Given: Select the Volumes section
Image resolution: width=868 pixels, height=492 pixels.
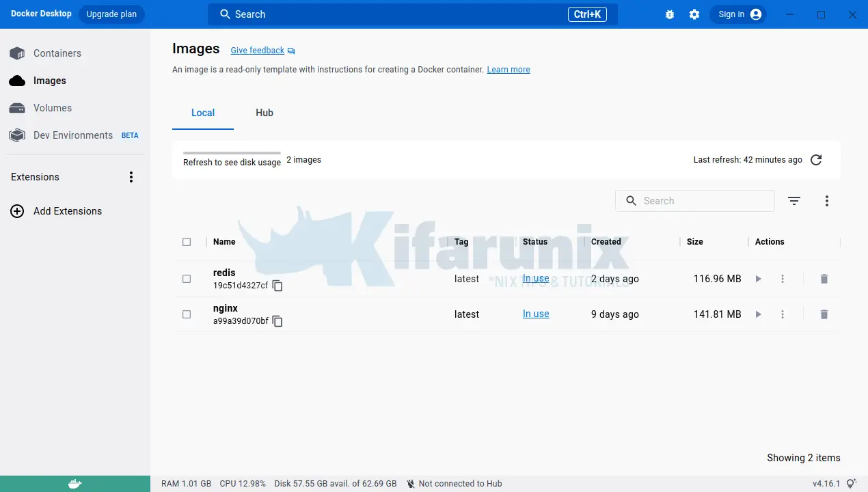Looking at the screenshot, I should pyautogui.click(x=52, y=108).
